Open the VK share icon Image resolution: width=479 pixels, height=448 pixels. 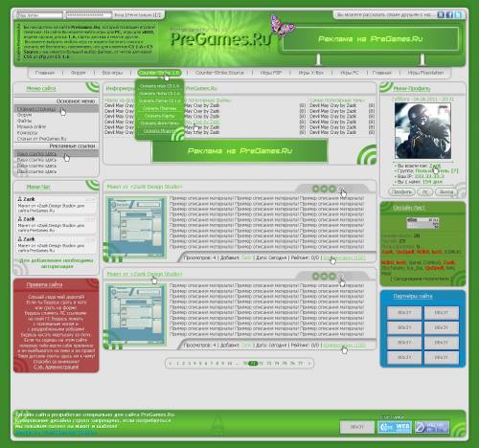[x=441, y=14]
